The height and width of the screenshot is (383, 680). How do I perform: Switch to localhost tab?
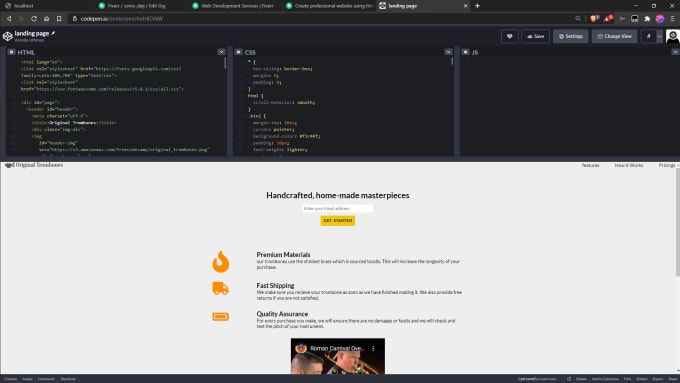coord(46,6)
